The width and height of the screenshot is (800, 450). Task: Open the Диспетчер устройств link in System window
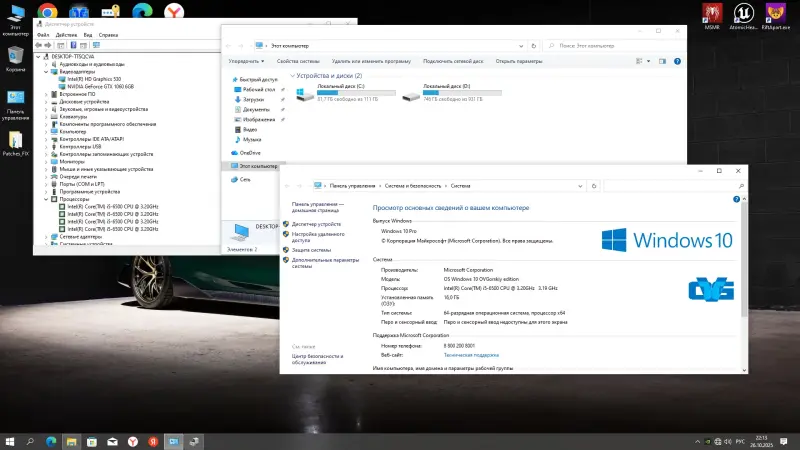tap(316, 224)
